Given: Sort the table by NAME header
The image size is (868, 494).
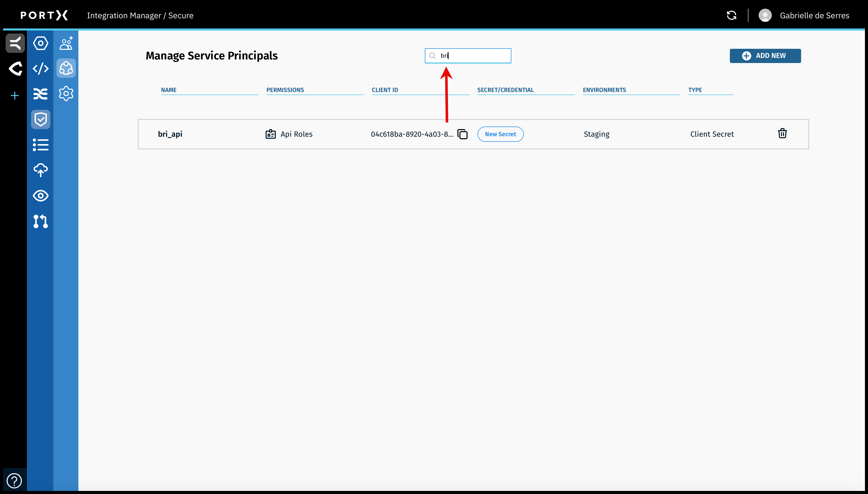Looking at the screenshot, I should (x=168, y=90).
